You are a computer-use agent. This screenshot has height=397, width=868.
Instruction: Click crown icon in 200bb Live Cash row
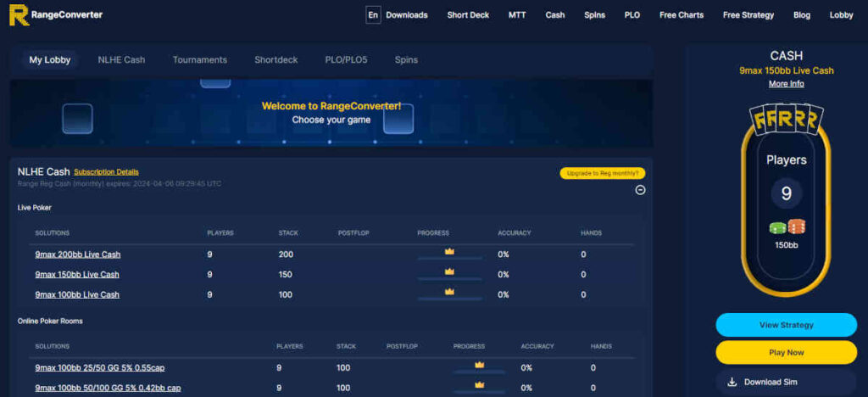click(449, 251)
